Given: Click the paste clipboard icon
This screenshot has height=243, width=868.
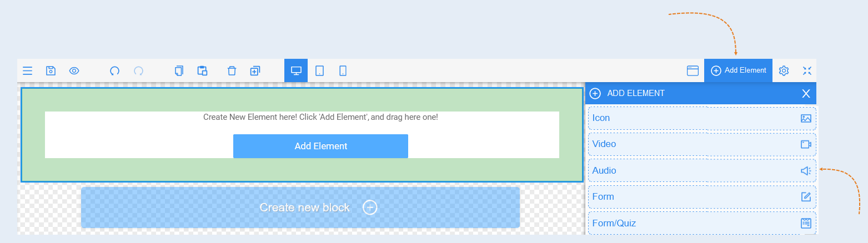Looking at the screenshot, I should (x=202, y=70).
